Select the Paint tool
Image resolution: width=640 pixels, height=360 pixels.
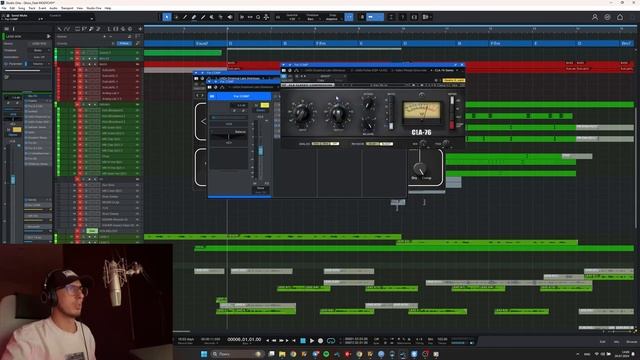[x=203, y=17]
